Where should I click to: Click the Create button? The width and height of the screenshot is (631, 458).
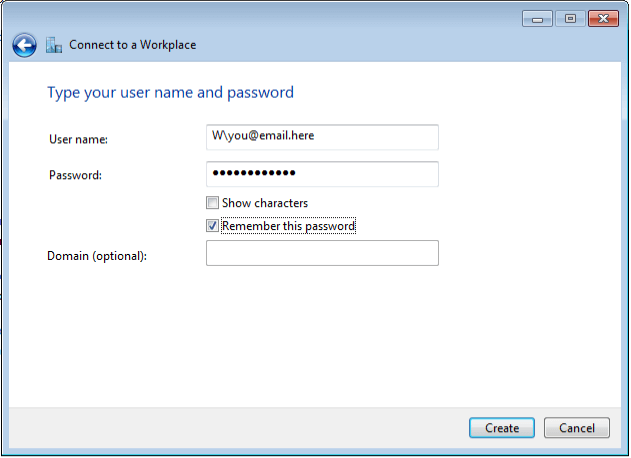pyautogui.click(x=502, y=428)
